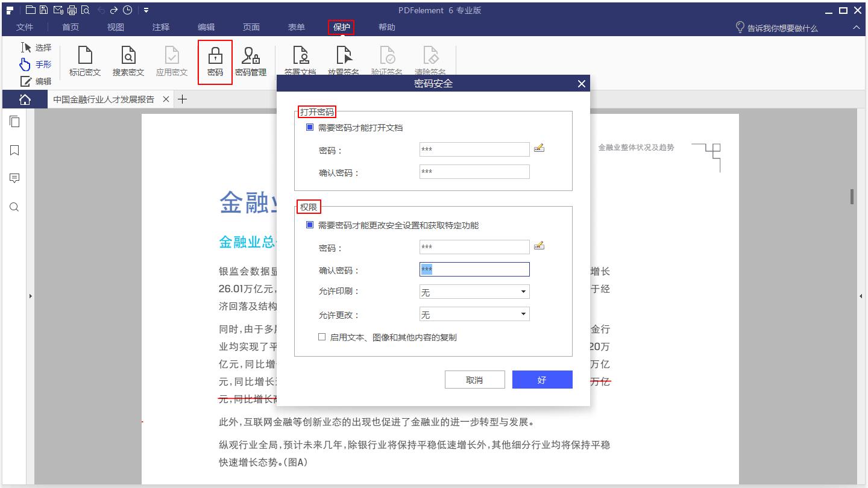868x488 pixels.
Task: Click the 好 button to confirm
Action: [541, 380]
